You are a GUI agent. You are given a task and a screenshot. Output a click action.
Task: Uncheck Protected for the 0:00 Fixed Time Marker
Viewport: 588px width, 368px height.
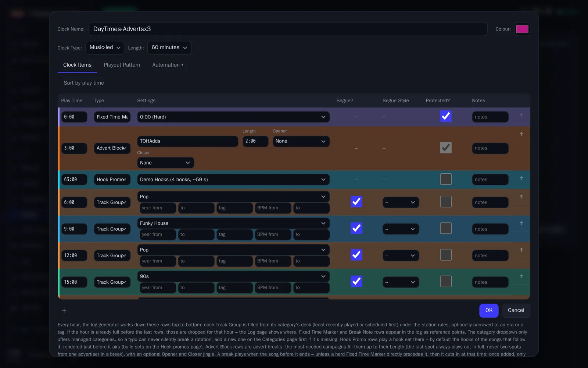446,116
